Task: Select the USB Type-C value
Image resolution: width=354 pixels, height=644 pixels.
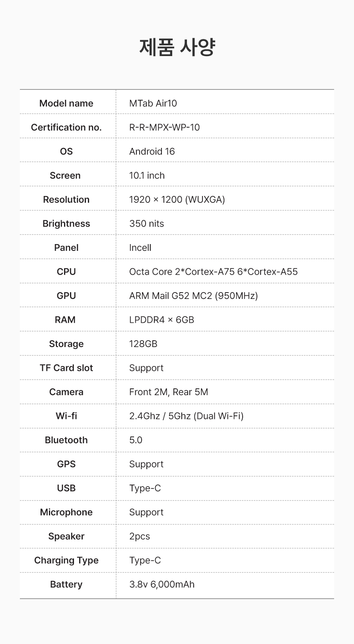Action: coord(145,488)
